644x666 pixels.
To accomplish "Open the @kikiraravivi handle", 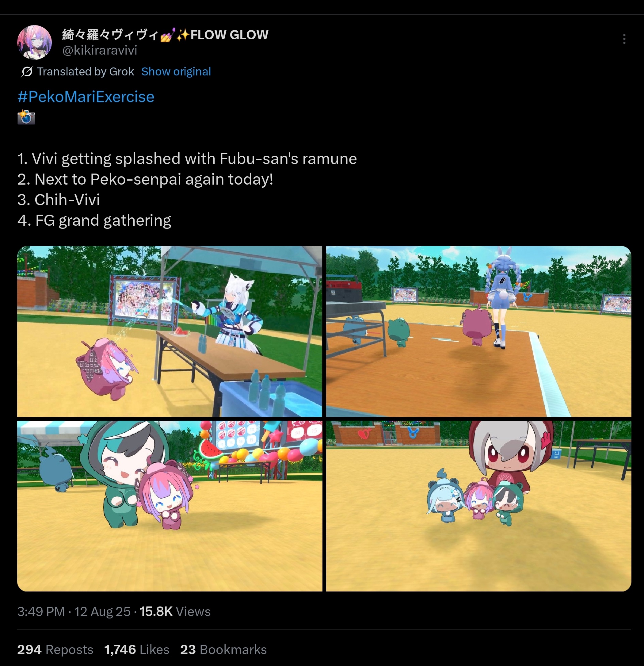I will (x=100, y=50).
